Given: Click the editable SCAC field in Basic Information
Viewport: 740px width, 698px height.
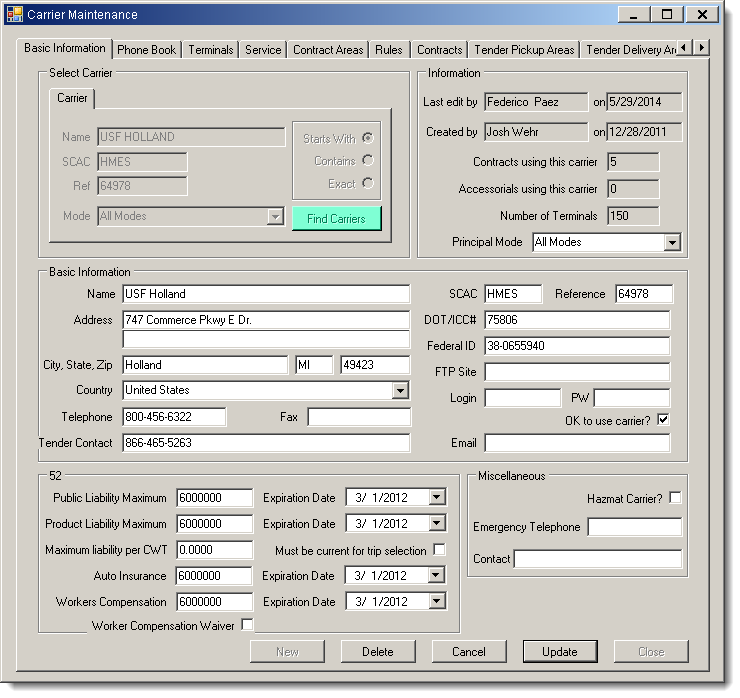Looking at the screenshot, I should tap(513, 294).
